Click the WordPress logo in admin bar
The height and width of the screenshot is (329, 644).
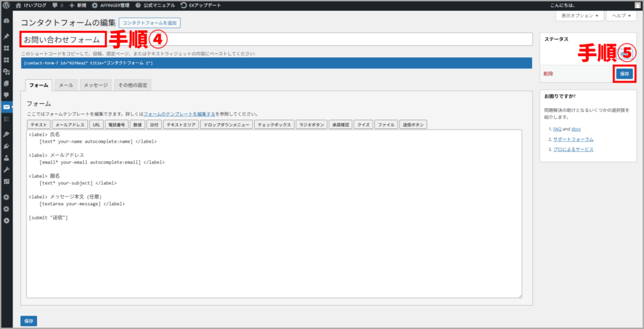click(6, 5)
